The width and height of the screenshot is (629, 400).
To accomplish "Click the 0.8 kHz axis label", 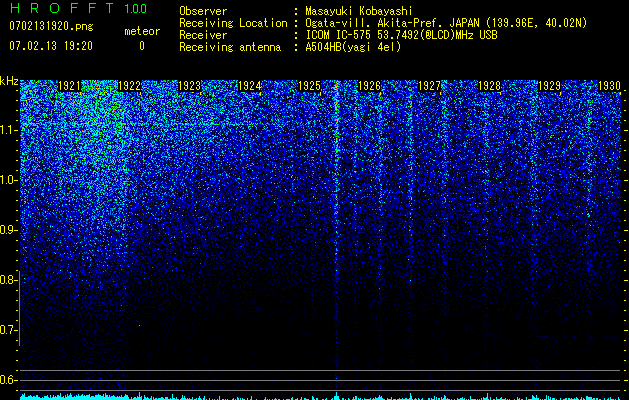I will point(8,280).
